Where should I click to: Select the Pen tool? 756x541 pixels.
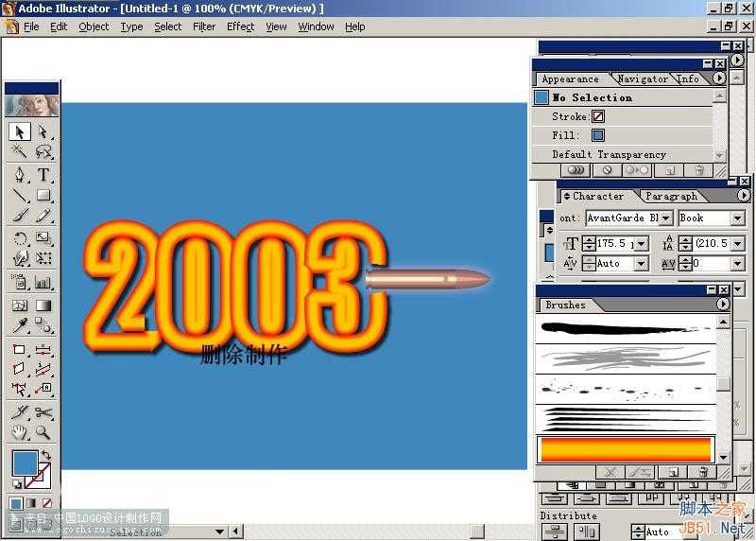tap(20, 174)
